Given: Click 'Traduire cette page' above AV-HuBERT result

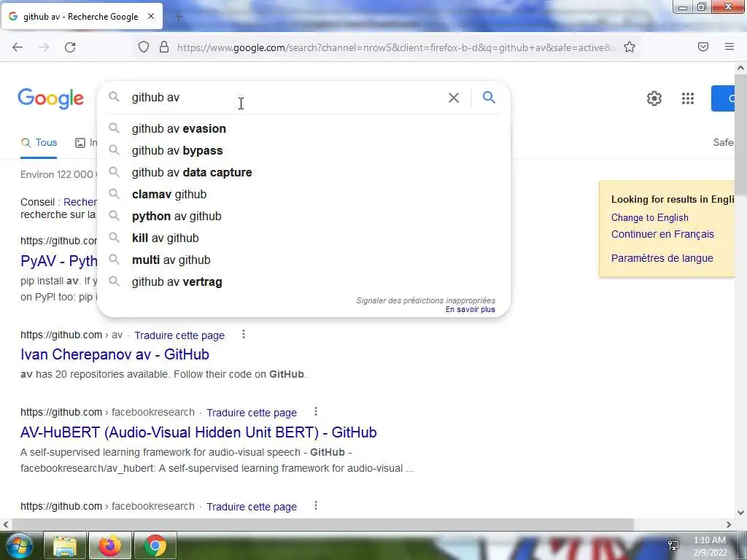Looking at the screenshot, I should click(x=252, y=413).
